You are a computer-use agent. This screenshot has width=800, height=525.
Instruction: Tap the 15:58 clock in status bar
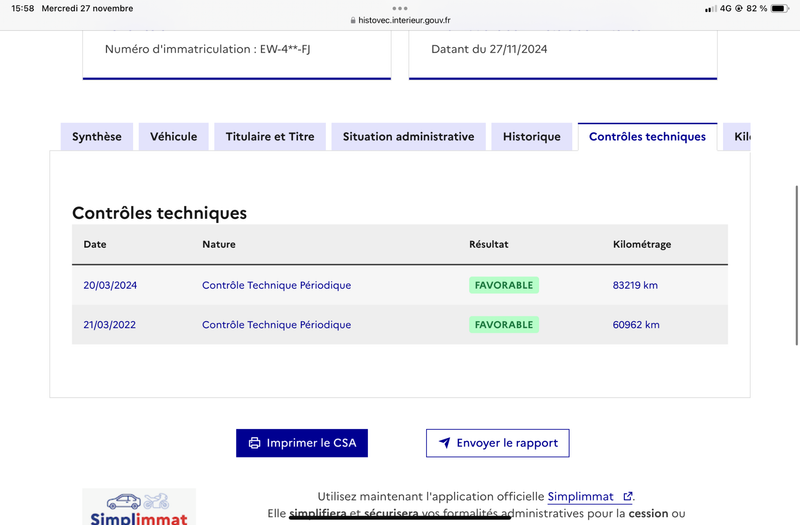22,8
